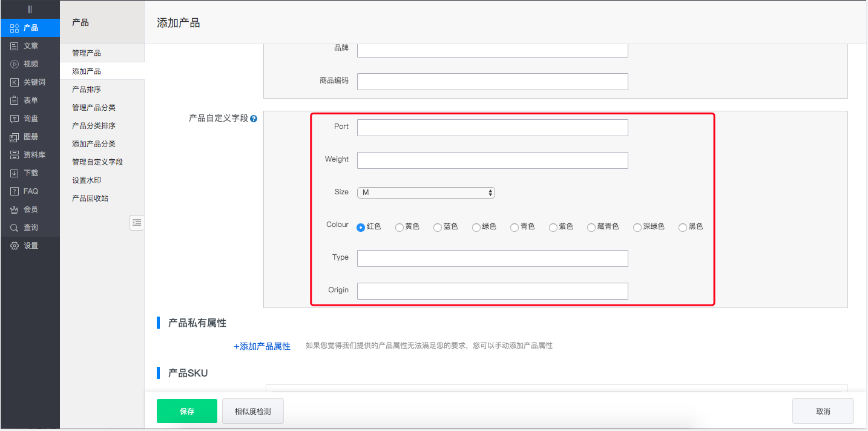Open the 视频 section icon
The height and width of the screenshot is (431, 868).
point(15,64)
